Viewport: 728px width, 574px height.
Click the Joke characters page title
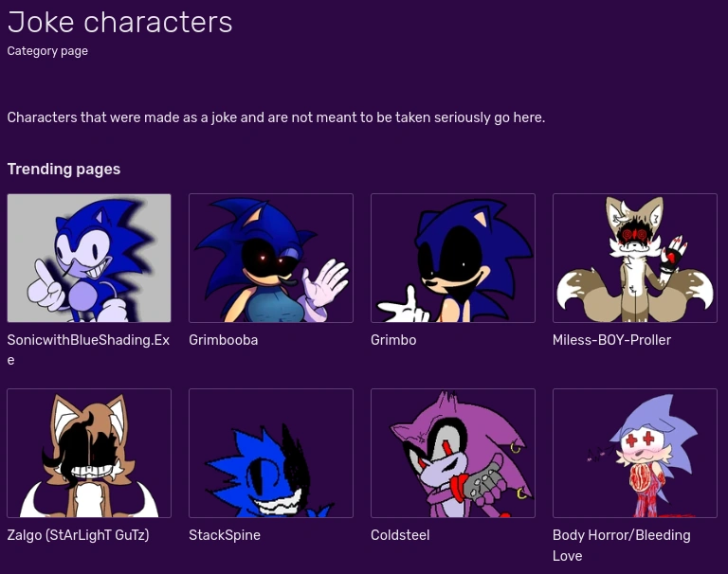click(x=119, y=22)
